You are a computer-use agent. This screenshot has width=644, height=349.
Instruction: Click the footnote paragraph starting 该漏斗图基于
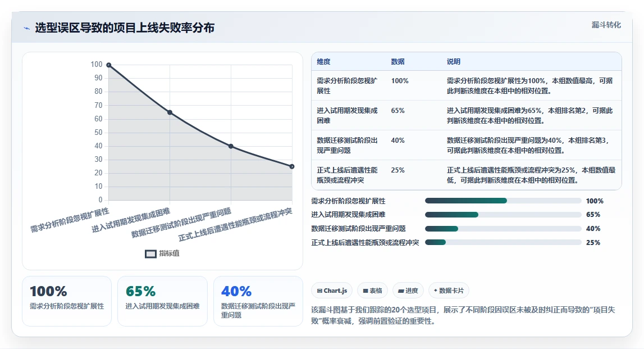463,315
